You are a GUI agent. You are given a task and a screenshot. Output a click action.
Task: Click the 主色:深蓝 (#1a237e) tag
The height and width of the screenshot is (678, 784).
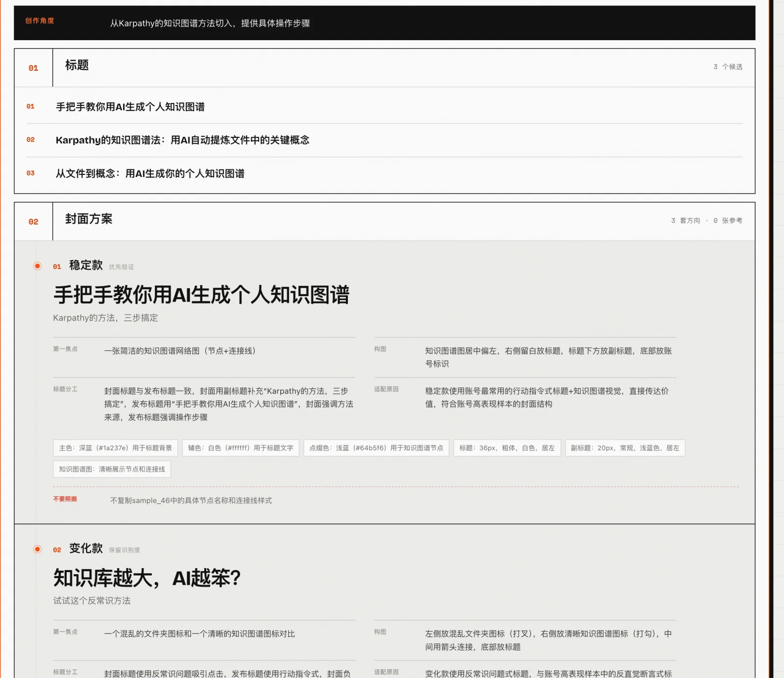coord(116,448)
